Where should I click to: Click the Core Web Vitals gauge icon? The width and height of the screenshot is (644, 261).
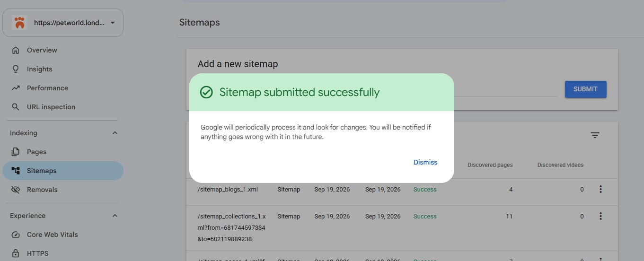(16, 235)
